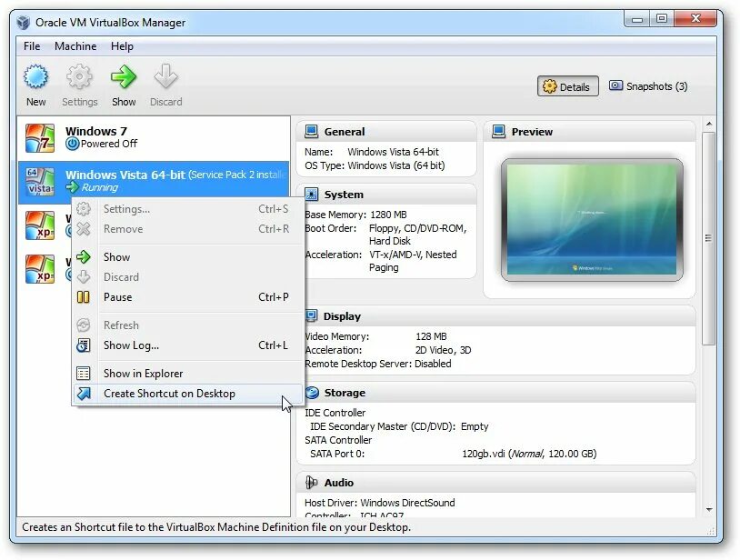
Task: Click the Display section icon
Action: click(312, 316)
